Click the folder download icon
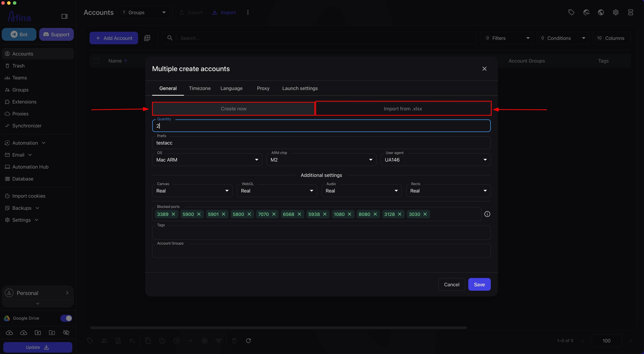Image resolution: width=644 pixels, height=354 pixels. point(52,333)
